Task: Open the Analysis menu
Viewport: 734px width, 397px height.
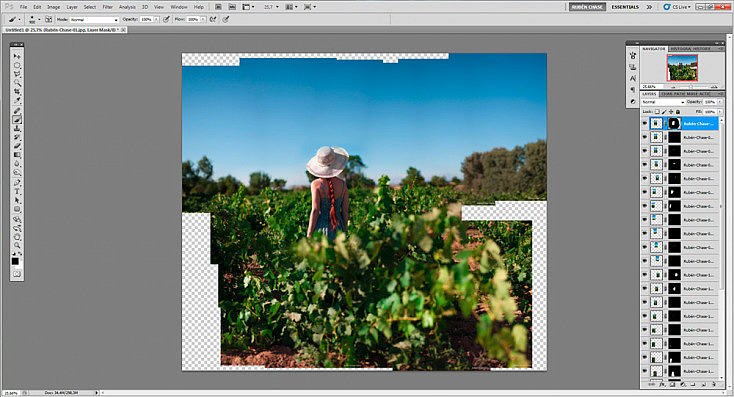Action: click(x=127, y=7)
